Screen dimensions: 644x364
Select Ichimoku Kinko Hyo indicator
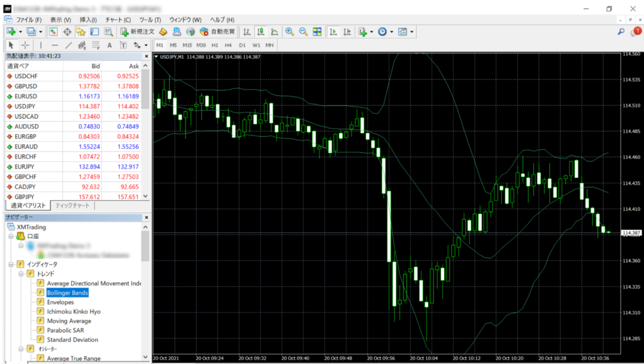click(74, 311)
